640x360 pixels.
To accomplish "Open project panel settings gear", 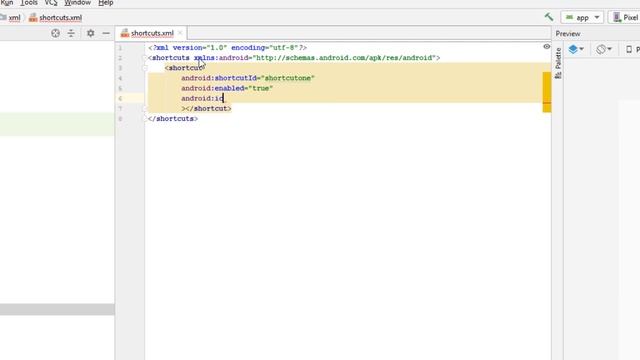I will [91, 33].
